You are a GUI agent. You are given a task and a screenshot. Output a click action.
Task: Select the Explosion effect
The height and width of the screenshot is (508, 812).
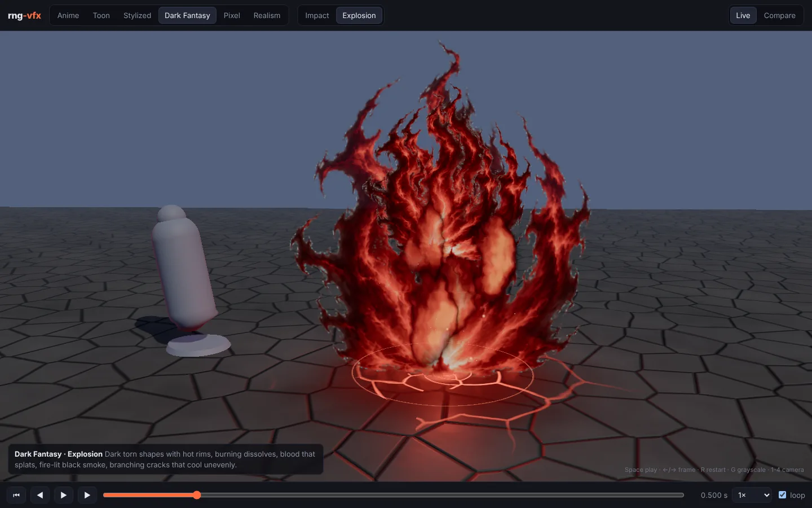[x=359, y=15]
